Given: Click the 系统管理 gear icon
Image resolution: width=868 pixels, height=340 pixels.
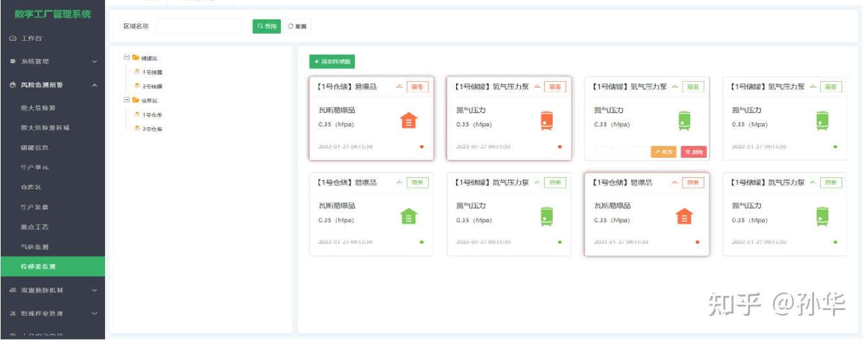Looking at the screenshot, I should click(x=13, y=62).
